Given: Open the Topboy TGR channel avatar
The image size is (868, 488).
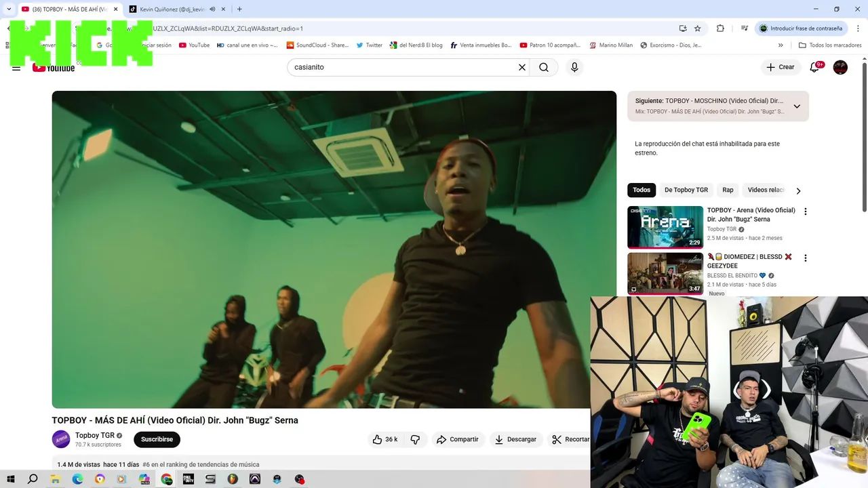Looking at the screenshot, I should point(61,439).
